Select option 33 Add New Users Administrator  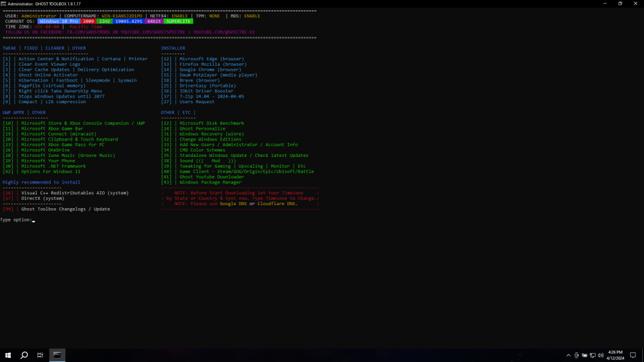pos(230,144)
